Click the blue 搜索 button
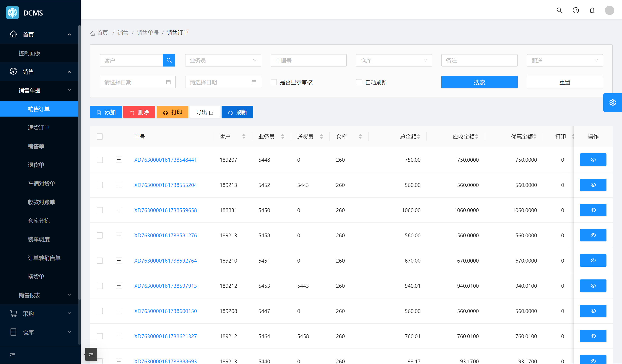 point(479,82)
